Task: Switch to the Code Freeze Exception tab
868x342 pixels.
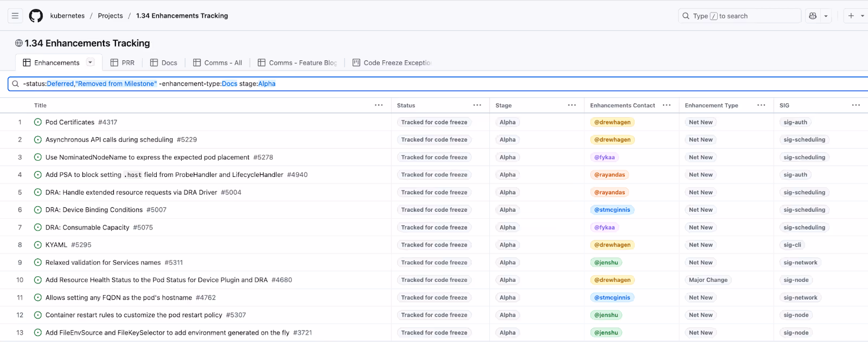Action: click(x=392, y=62)
